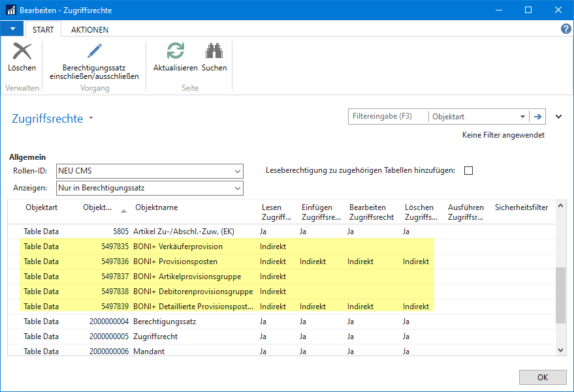Open the blue application menu button
This screenshot has width=574, height=392.
pos(12,29)
